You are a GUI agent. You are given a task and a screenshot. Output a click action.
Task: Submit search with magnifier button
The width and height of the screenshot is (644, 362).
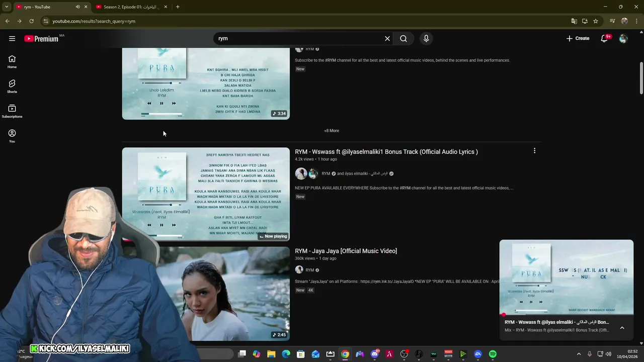pyautogui.click(x=404, y=39)
